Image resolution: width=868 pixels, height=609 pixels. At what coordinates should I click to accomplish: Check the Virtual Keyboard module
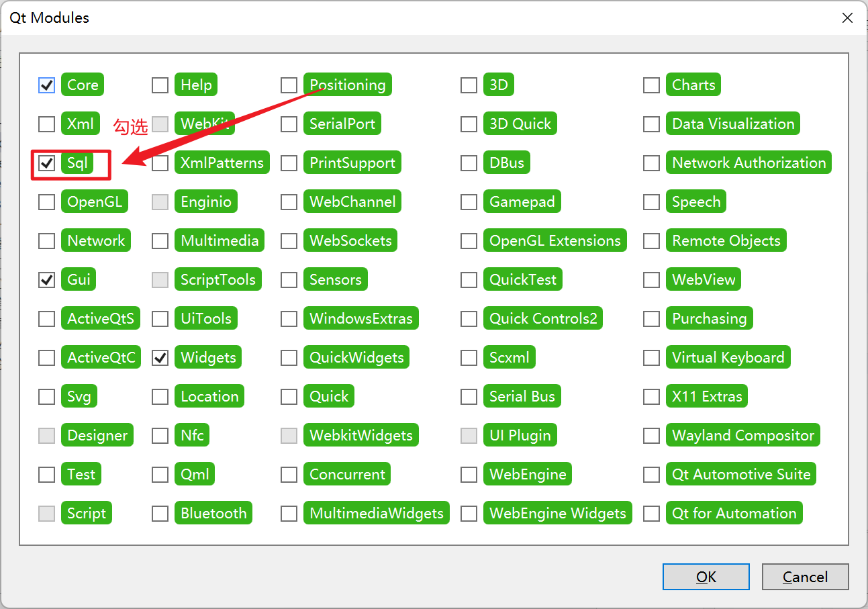(x=651, y=357)
